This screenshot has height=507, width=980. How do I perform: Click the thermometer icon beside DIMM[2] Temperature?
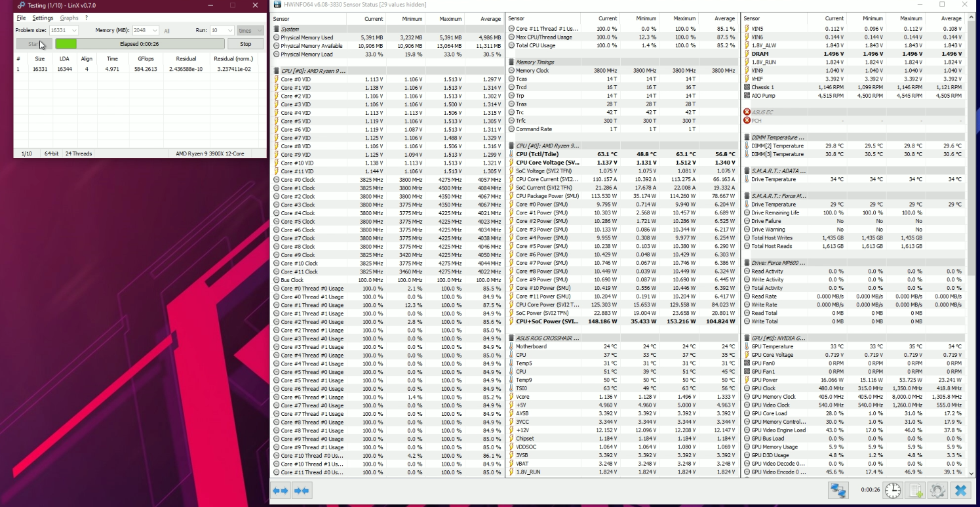(747, 146)
